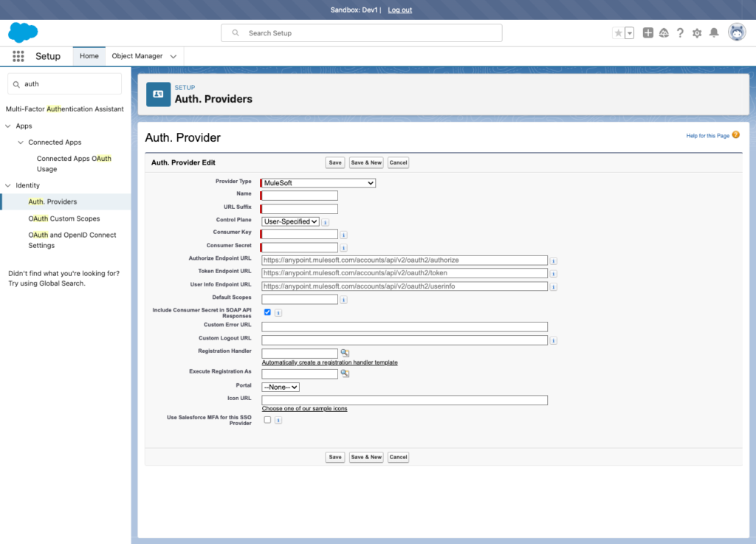Open the global actions plus icon

[648, 32]
